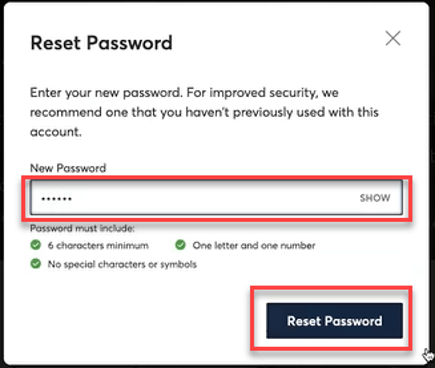
Task: Click the Reset Password dialog heading
Action: (101, 43)
